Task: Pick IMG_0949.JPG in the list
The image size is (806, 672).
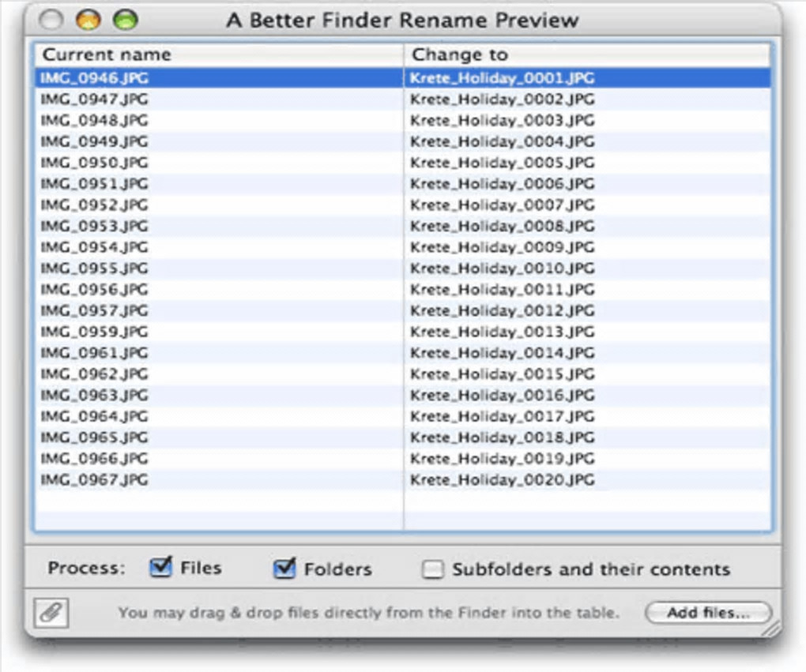Action: point(403,141)
